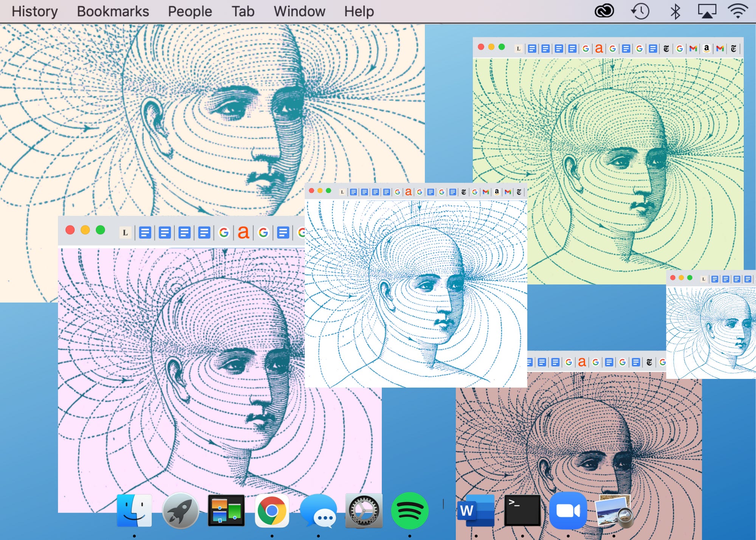Viewport: 756px width, 540px height.
Task: Open the History menu
Action: tap(34, 11)
